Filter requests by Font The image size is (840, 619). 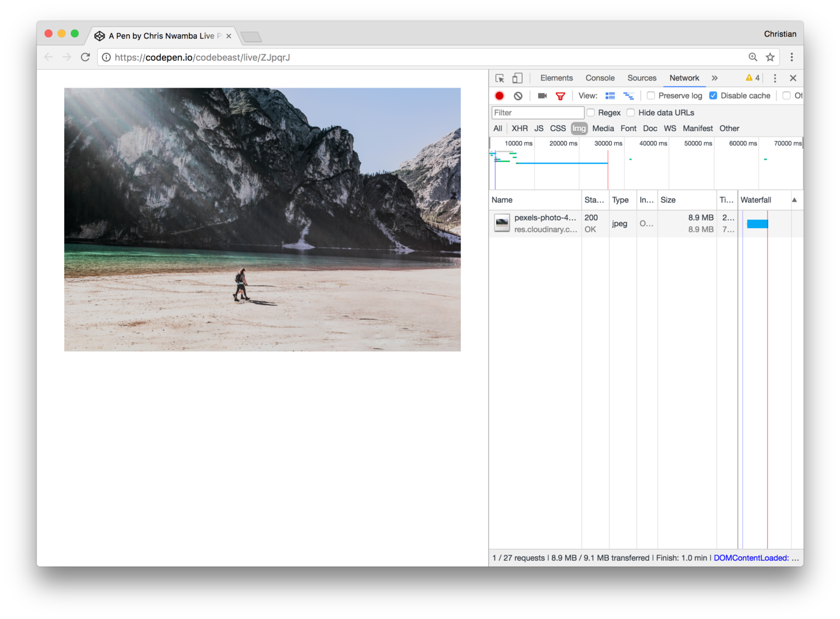click(x=628, y=128)
